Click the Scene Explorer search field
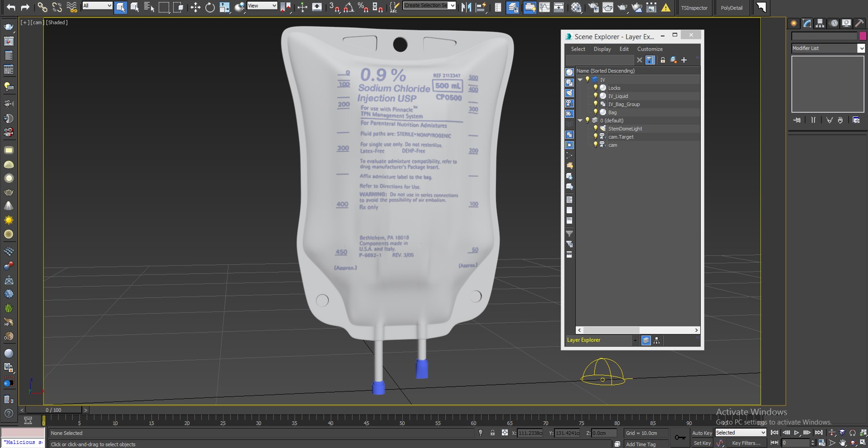The image size is (868, 448). click(x=599, y=60)
